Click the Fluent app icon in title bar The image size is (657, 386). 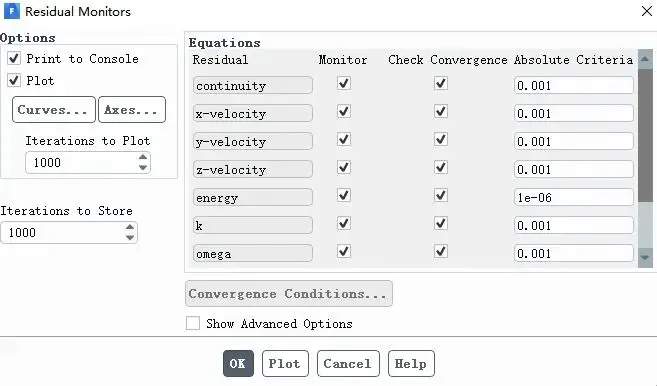click(x=11, y=11)
